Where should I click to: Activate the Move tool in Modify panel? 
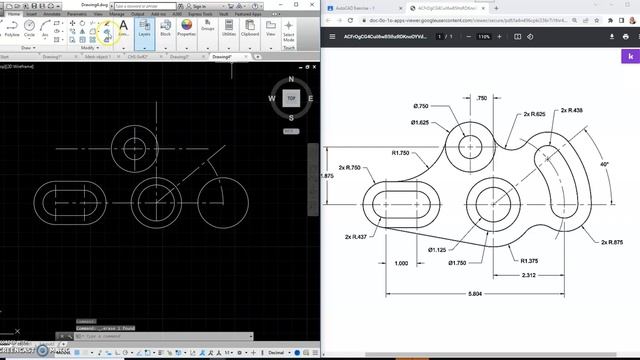(72, 23)
